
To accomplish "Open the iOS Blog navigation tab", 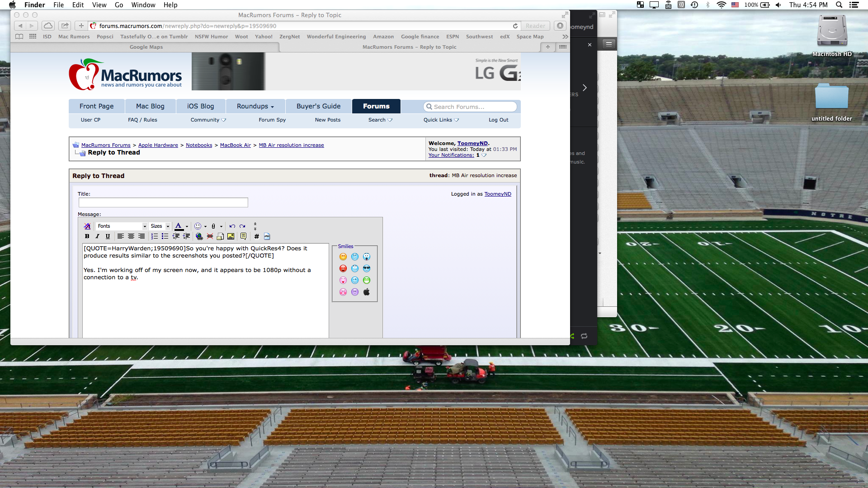I will (201, 106).
